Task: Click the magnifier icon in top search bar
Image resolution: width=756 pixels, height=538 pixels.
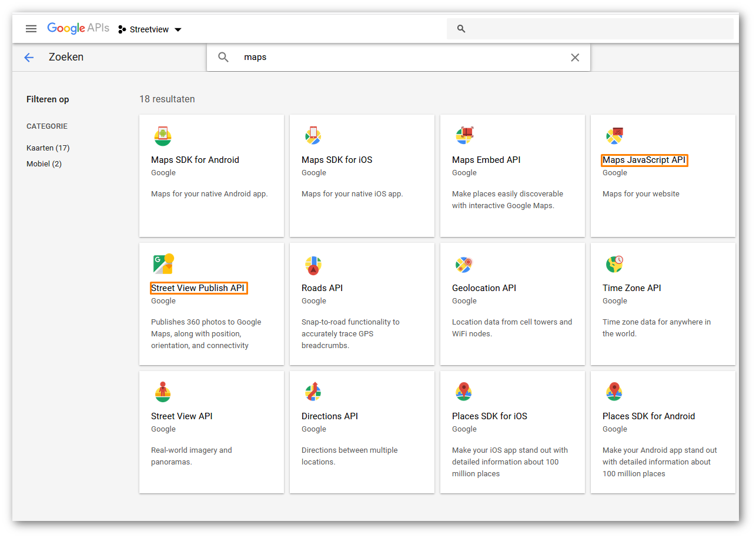Action: coord(461,29)
